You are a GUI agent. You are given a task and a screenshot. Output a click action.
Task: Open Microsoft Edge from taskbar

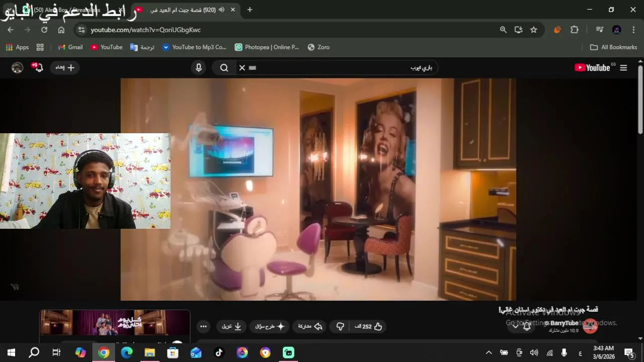pyautogui.click(x=127, y=352)
